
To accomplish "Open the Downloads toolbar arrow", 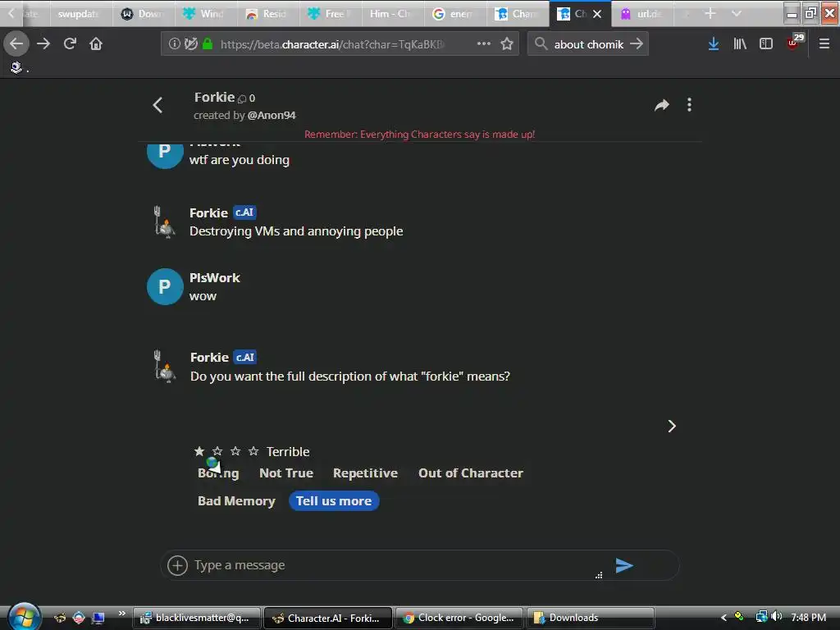I will pyautogui.click(x=713, y=44).
